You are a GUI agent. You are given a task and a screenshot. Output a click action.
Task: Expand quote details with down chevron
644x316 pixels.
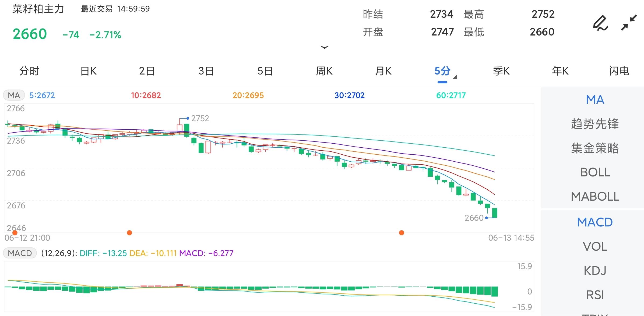pos(325,47)
